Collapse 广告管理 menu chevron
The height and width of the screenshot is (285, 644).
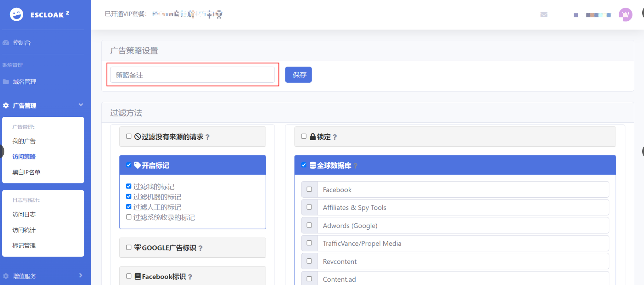(x=81, y=105)
